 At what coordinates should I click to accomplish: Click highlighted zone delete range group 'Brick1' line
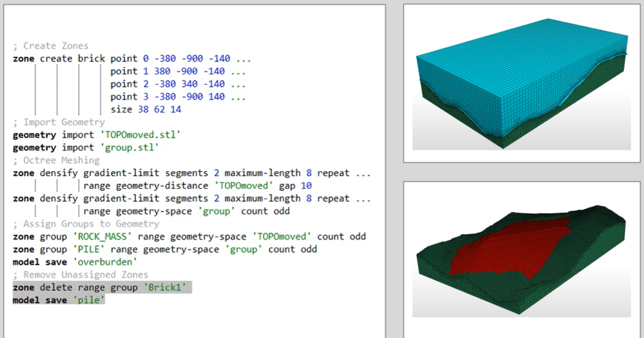click(103, 287)
